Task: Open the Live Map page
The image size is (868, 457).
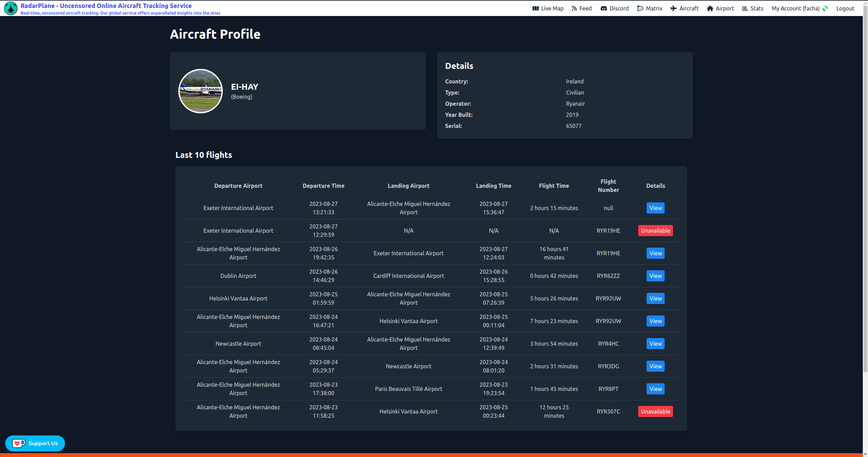Action: pyautogui.click(x=548, y=8)
